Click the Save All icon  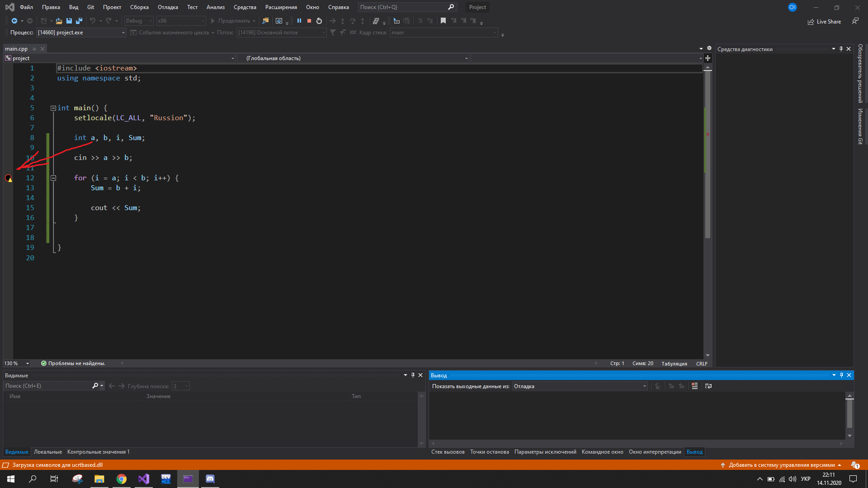coord(79,21)
